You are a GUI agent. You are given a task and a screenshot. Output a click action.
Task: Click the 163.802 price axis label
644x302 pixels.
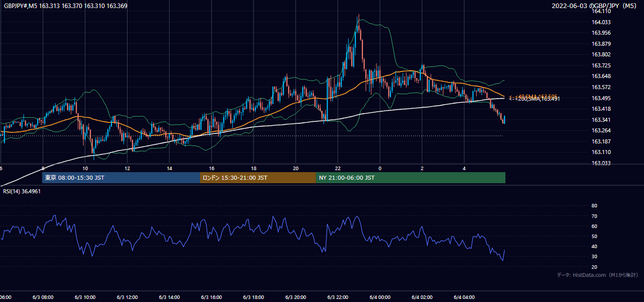click(x=601, y=54)
